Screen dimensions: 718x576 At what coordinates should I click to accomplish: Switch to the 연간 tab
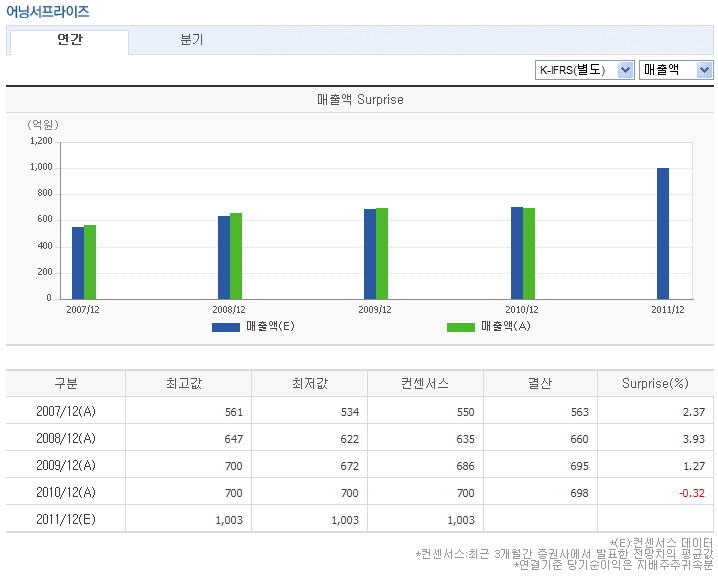[69, 41]
